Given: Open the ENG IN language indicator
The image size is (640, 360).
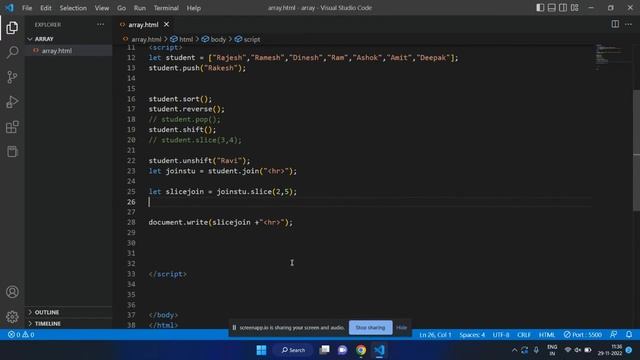Looking at the screenshot, I should click(552, 350).
